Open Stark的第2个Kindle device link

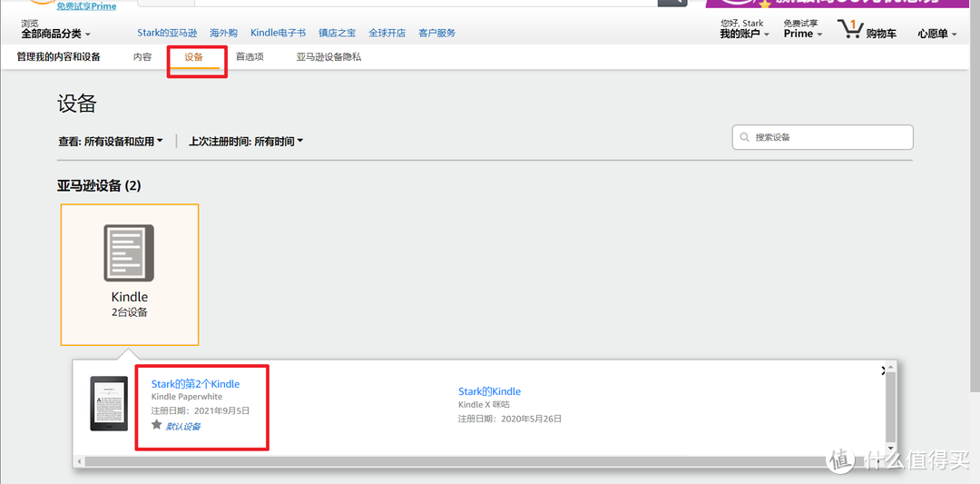(195, 384)
